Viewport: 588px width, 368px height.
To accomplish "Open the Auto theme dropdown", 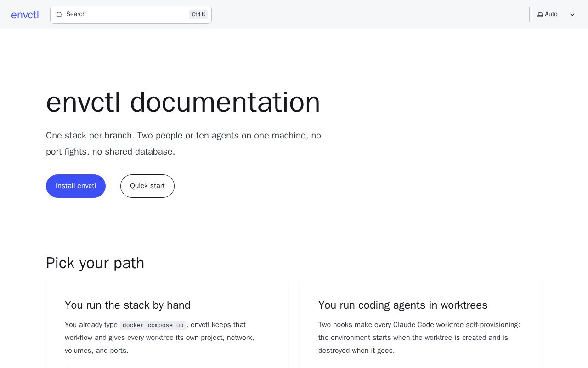I will point(556,15).
